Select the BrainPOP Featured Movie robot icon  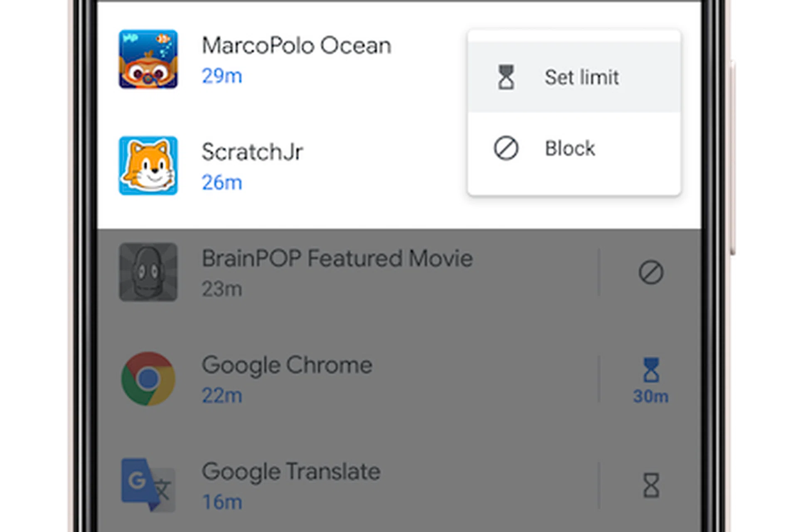(148, 272)
